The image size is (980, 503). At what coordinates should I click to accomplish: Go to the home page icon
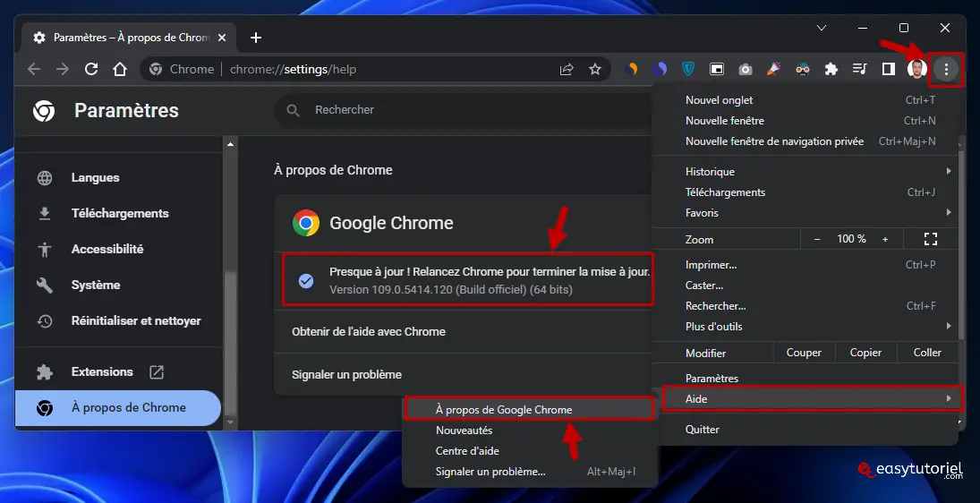[119, 69]
